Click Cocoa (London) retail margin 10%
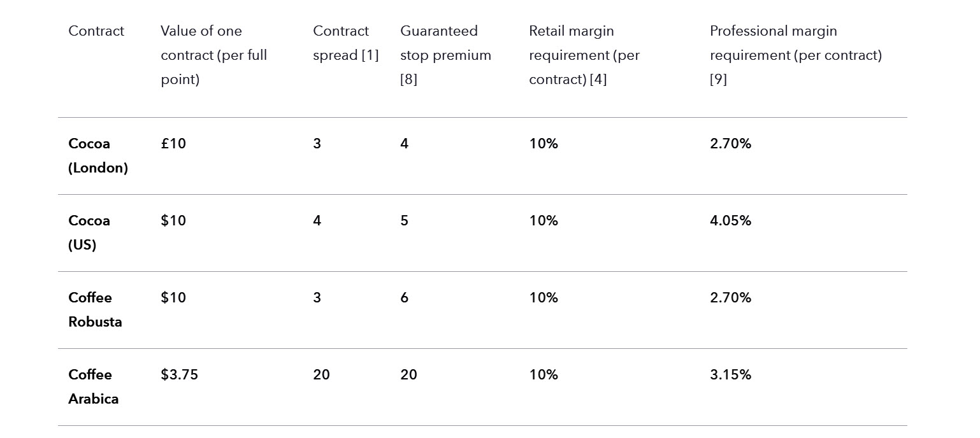Image resolution: width=980 pixels, height=438 pixels. tap(543, 144)
